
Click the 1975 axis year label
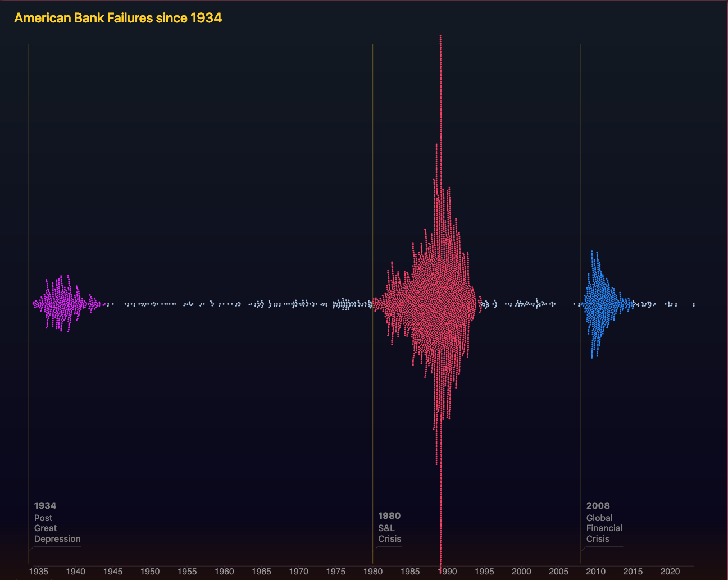point(335,572)
